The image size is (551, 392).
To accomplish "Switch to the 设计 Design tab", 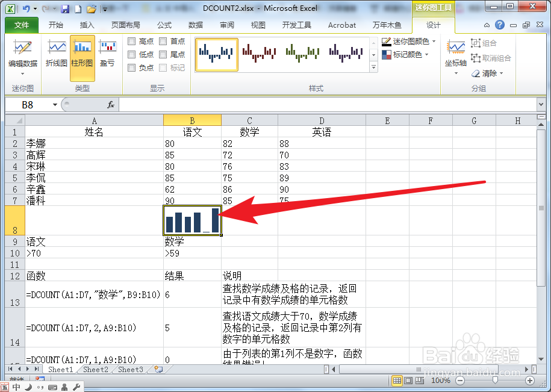I will (434, 25).
